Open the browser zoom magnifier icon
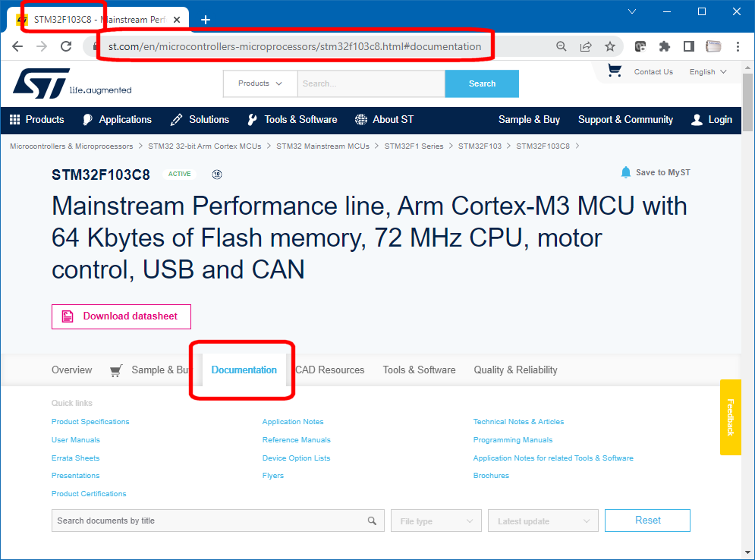This screenshot has height=560, width=755. pyautogui.click(x=561, y=46)
